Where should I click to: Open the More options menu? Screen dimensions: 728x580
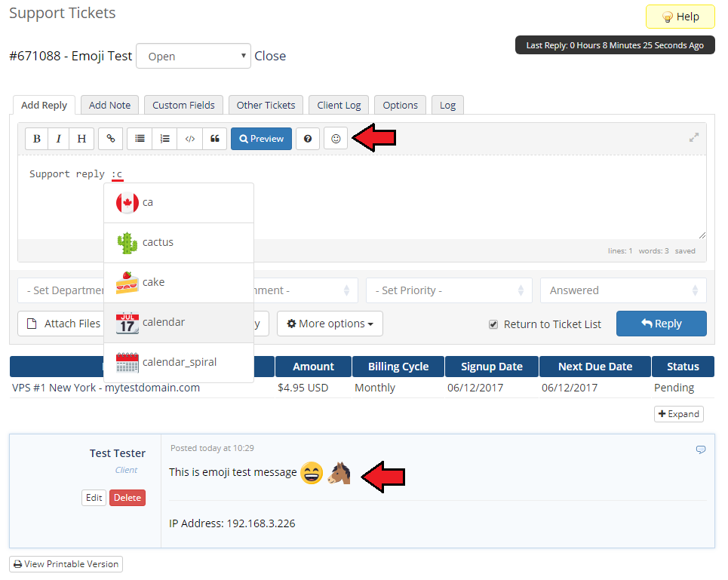pyautogui.click(x=330, y=324)
